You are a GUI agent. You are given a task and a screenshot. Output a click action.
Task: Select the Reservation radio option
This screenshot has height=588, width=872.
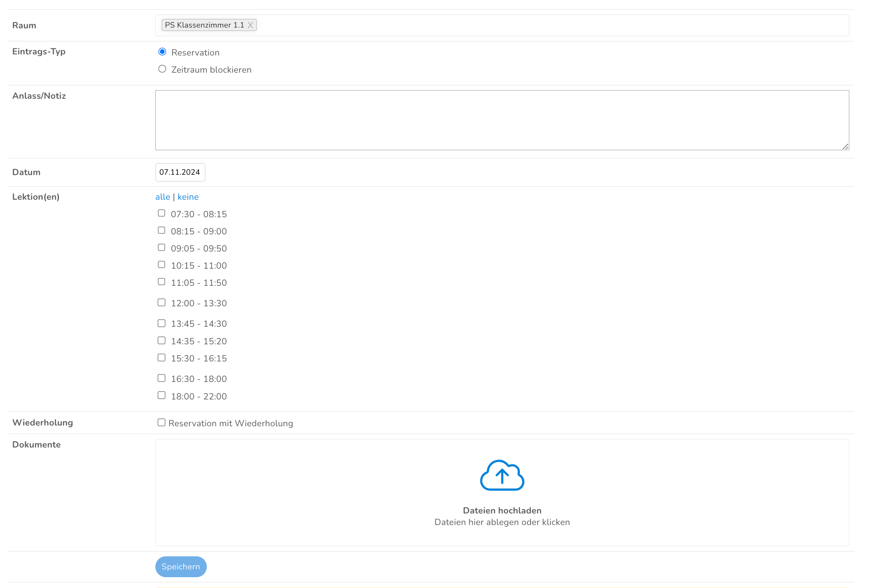[x=162, y=52]
